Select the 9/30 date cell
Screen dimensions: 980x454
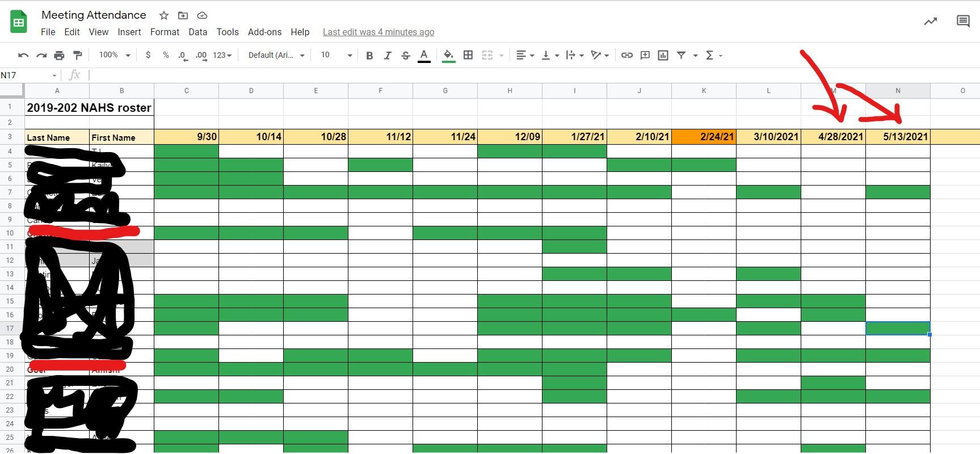point(186,137)
